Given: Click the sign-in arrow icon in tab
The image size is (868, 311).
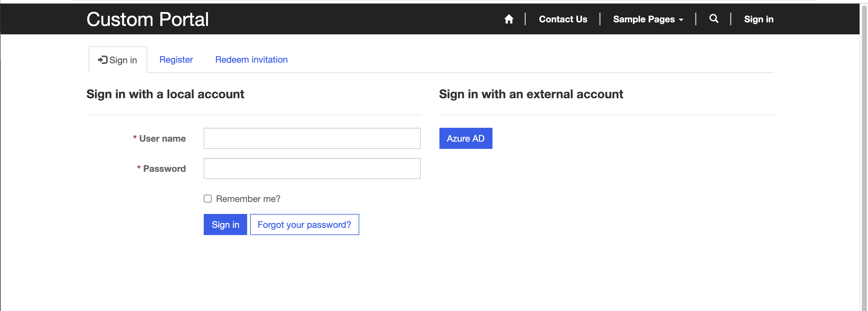Looking at the screenshot, I should (x=102, y=60).
